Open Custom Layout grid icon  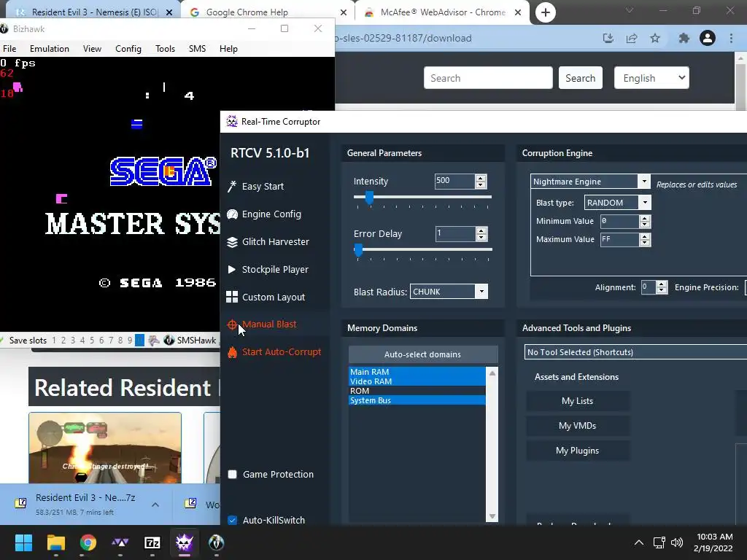tap(232, 297)
